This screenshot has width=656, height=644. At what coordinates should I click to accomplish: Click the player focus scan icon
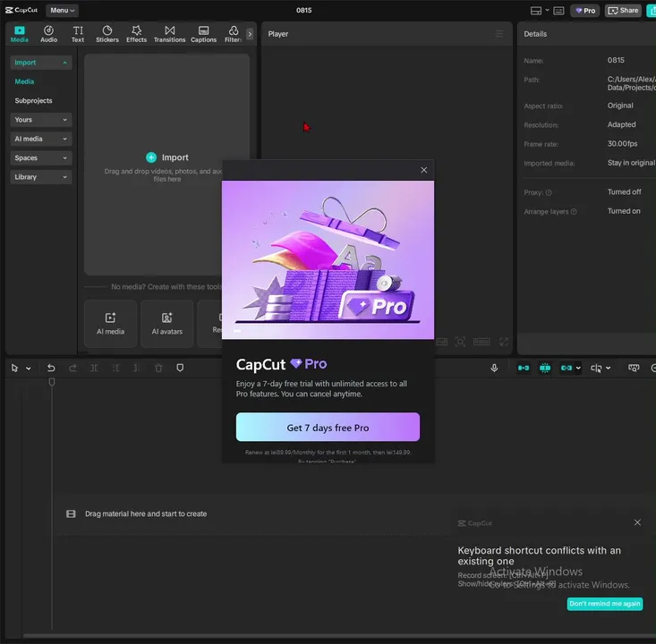[x=460, y=342]
